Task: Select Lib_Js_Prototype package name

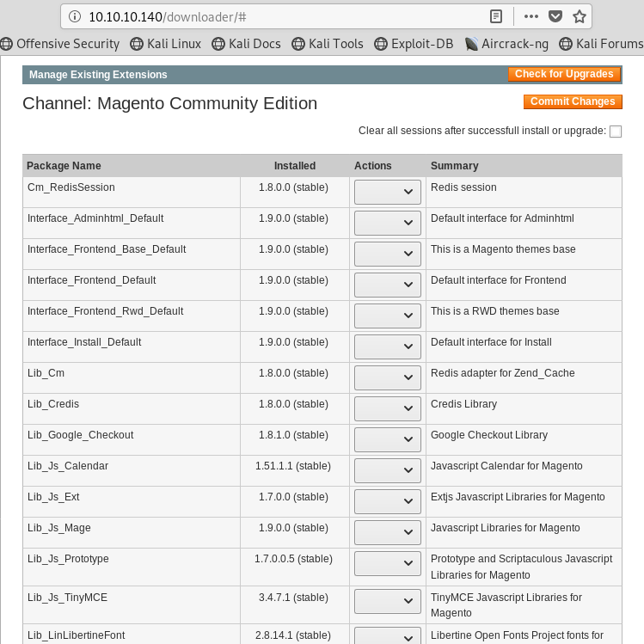Action: tap(68, 559)
